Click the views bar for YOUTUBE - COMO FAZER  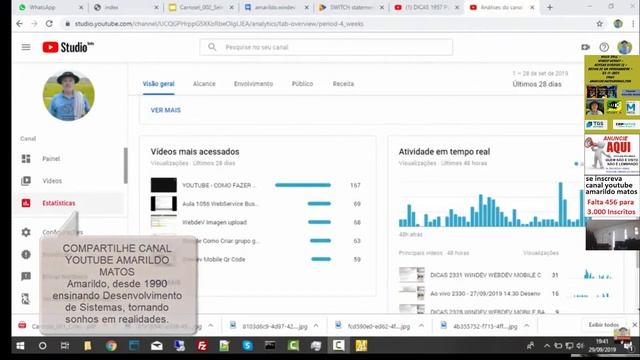303,185
